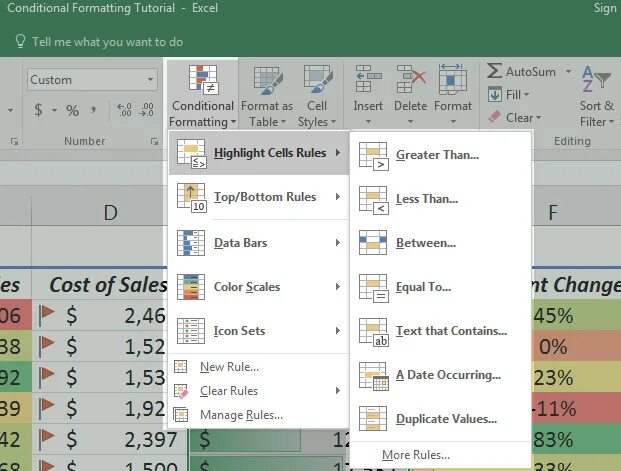621x471 pixels.
Task: Choose Duplicate Values rule
Action: (x=440, y=419)
